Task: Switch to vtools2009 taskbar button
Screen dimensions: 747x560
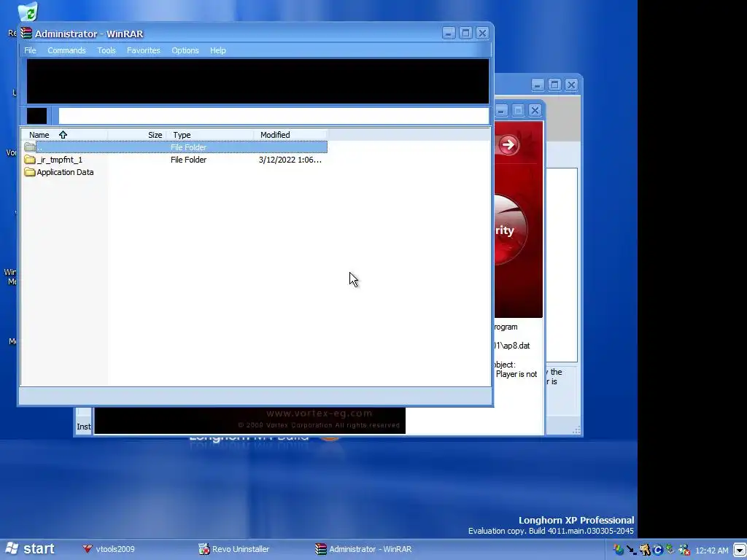Action: [x=109, y=549]
